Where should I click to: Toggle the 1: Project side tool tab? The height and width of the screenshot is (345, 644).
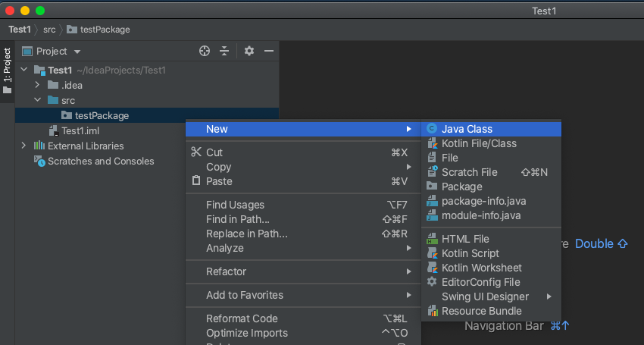tap(8, 71)
